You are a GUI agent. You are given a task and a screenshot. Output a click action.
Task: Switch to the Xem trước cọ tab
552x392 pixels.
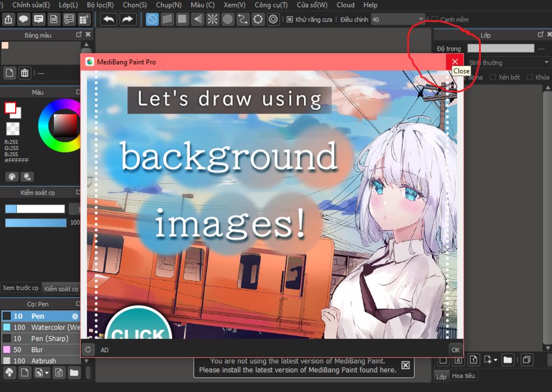click(20, 288)
